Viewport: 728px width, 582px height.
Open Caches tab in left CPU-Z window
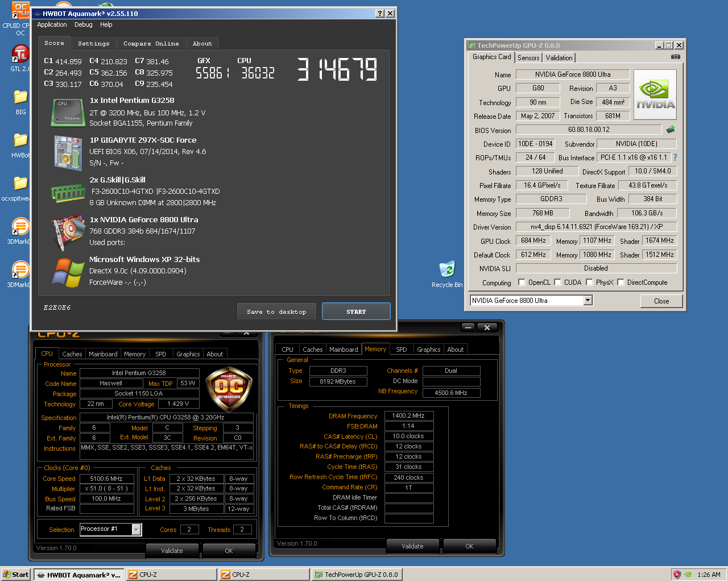[72, 354]
